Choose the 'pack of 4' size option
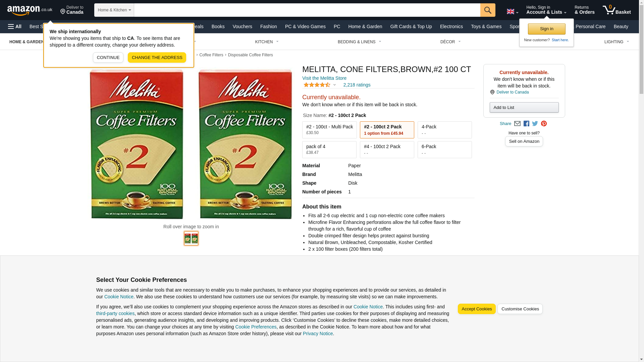This screenshot has height=362, width=644. (329, 149)
